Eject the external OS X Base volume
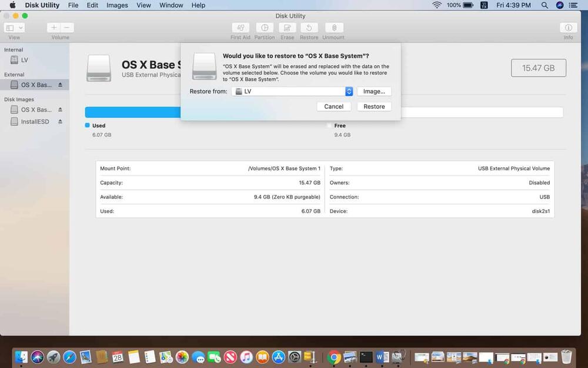588x368 pixels. coord(60,85)
